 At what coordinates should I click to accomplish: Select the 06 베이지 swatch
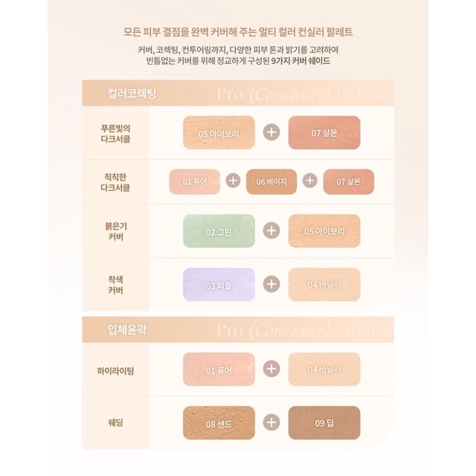coord(271,181)
